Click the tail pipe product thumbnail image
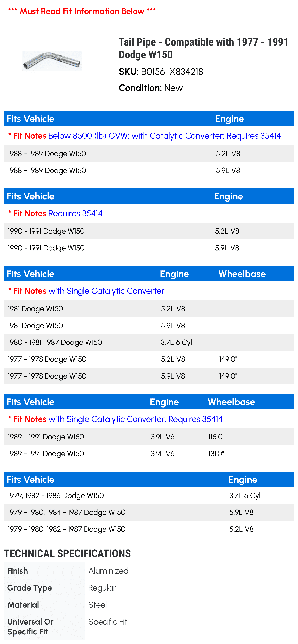Screen dimensions: 298x644 [52, 61]
